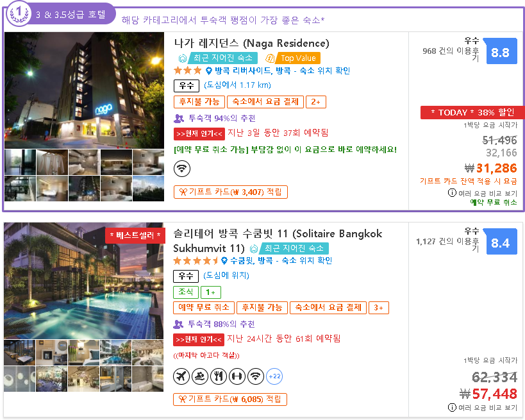Click the building icon beside Solitaire's 최근 지어진 숙소
The width and height of the screenshot is (525, 420).
pyautogui.click(x=254, y=249)
